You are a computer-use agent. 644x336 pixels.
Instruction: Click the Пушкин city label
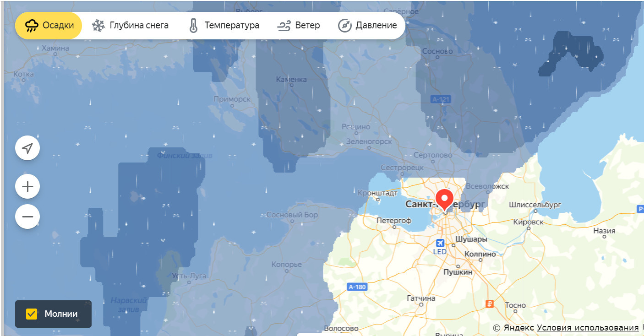pos(458,272)
